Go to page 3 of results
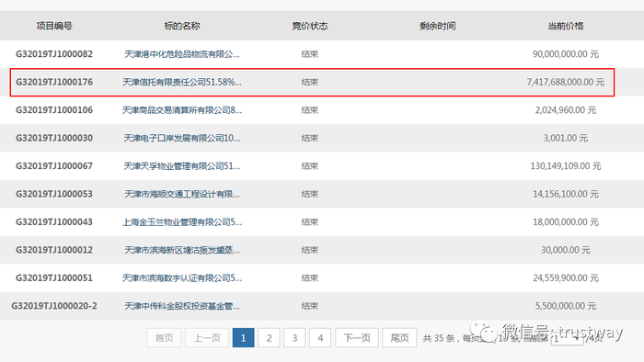This screenshot has width=644, height=362. tap(294, 338)
